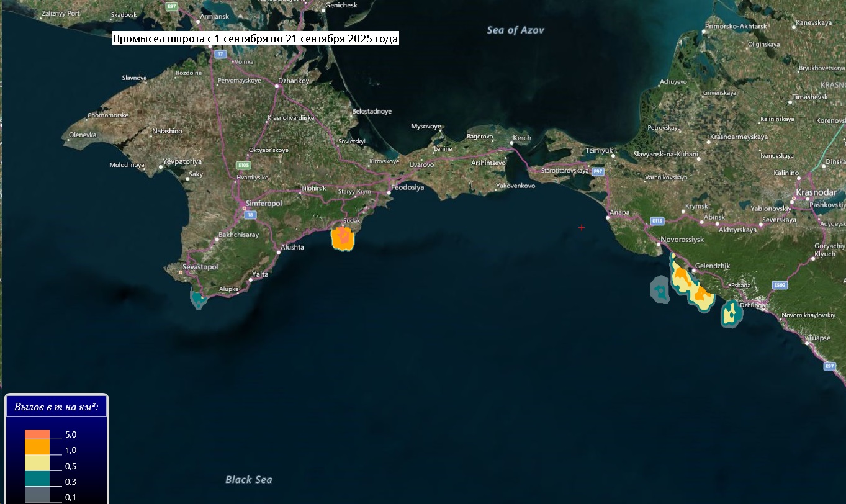Click the route 17 highway shield
This screenshot has width=846, height=504.
(220, 54)
